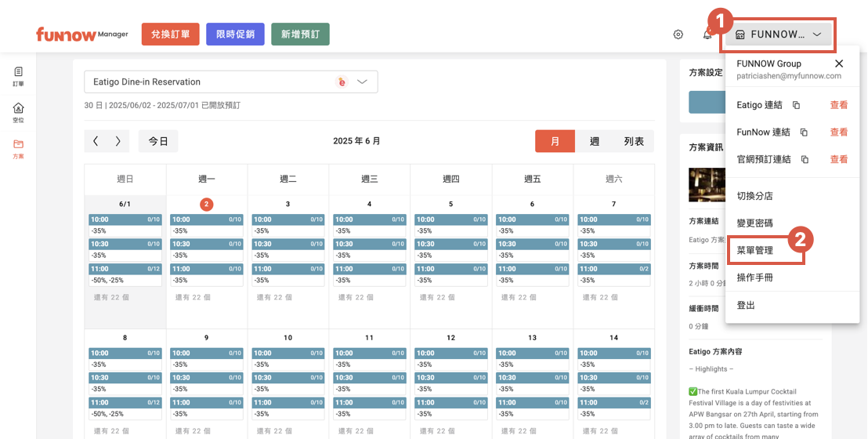Select 菜單管理 from the account menu

click(755, 250)
